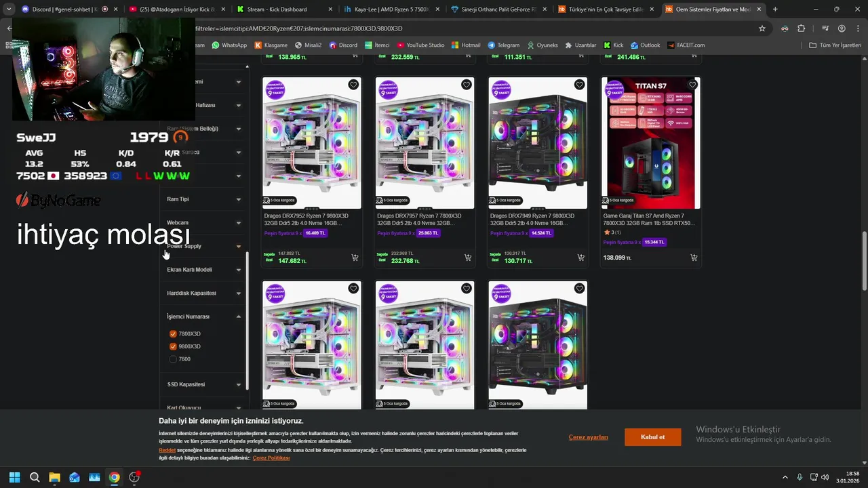868x488 pixels.
Task: Click the Reddet link in cookie banner
Action: [167, 450]
